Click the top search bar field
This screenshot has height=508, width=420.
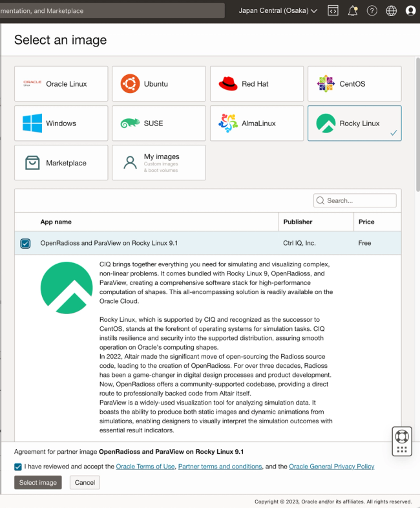coord(112,11)
